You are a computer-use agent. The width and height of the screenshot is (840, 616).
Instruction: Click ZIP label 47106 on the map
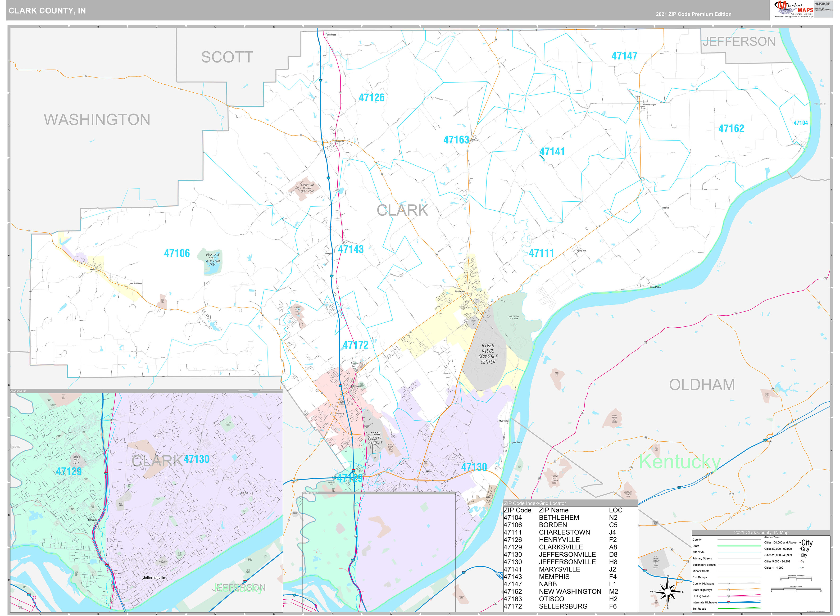pos(177,253)
